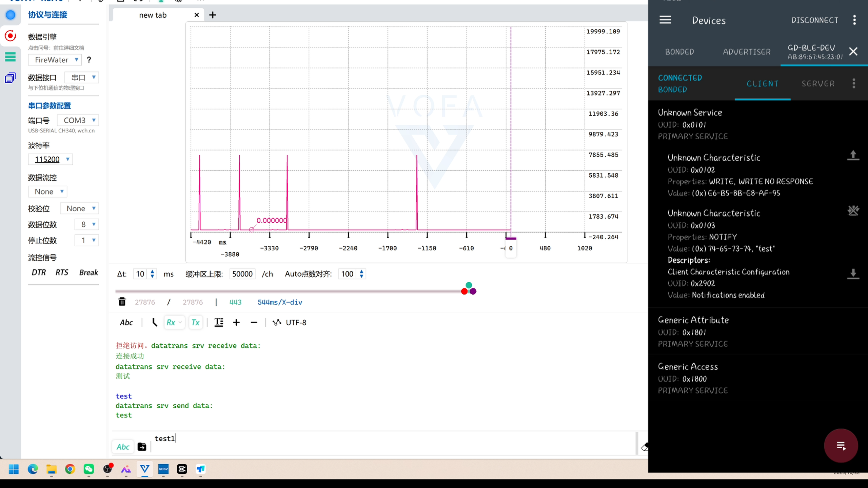The width and height of the screenshot is (868, 488).
Task: Switch to the ADVERTISER tab
Action: click(747, 52)
